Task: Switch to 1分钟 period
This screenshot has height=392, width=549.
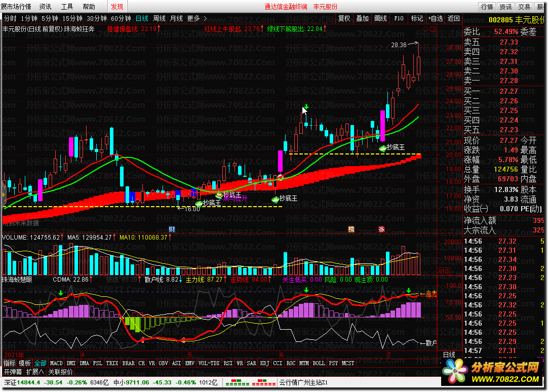Action: click(29, 18)
